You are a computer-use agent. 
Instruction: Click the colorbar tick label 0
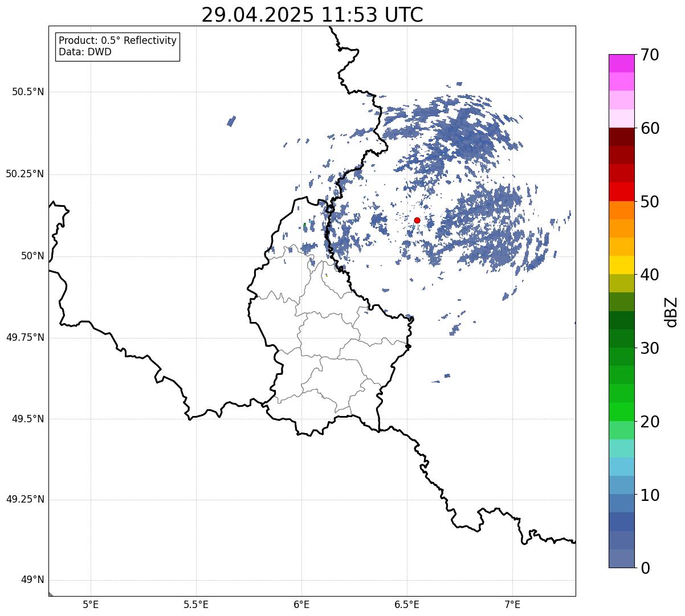pyautogui.click(x=645, y=568)
